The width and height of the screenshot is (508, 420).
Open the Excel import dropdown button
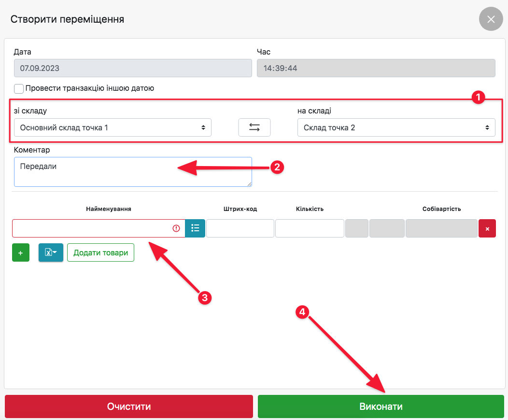click(x=51, y=252)
